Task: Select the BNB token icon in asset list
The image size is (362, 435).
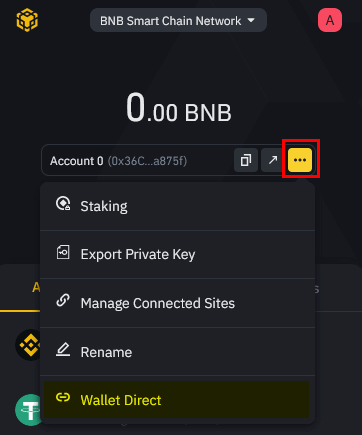Action: click(x=28, y=345)
